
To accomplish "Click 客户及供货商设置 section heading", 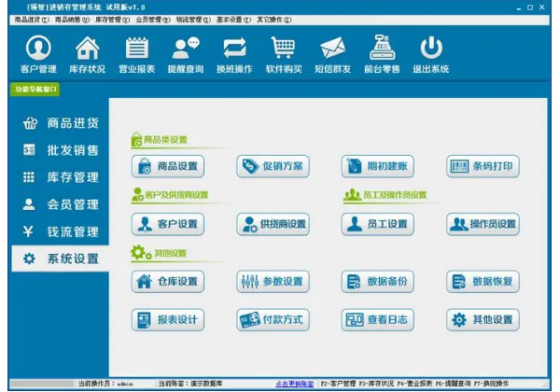I will [x=170, y=195].
